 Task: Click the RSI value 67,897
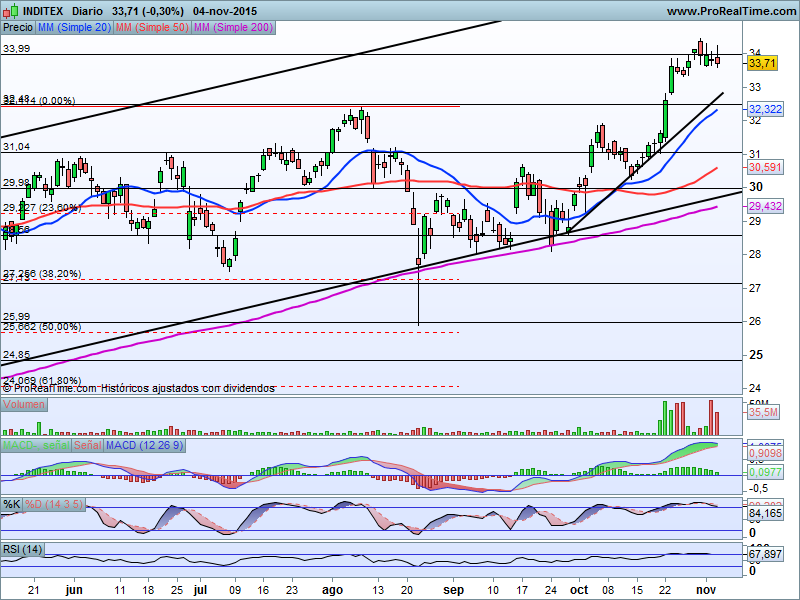(x=765, y=554)
